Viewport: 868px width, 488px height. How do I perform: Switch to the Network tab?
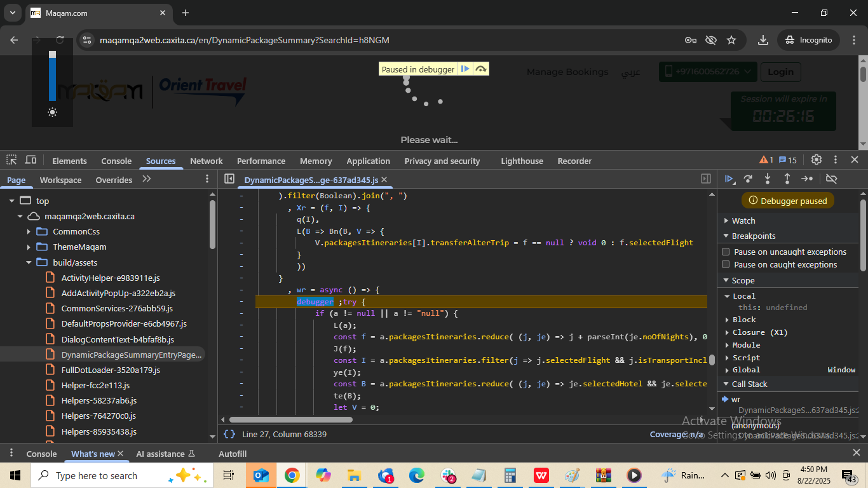pos(206,161)
